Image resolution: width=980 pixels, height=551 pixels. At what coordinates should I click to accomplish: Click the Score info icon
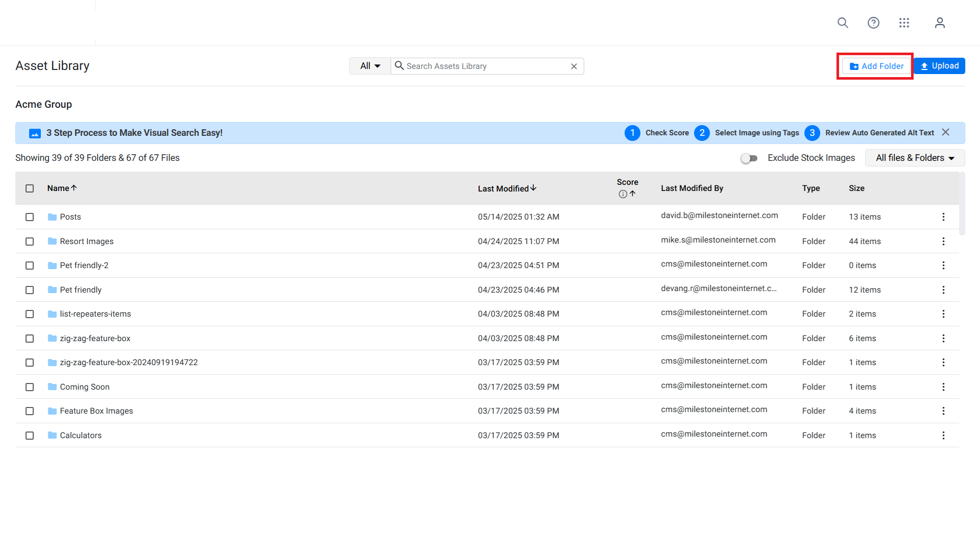(x=623, y=194)
